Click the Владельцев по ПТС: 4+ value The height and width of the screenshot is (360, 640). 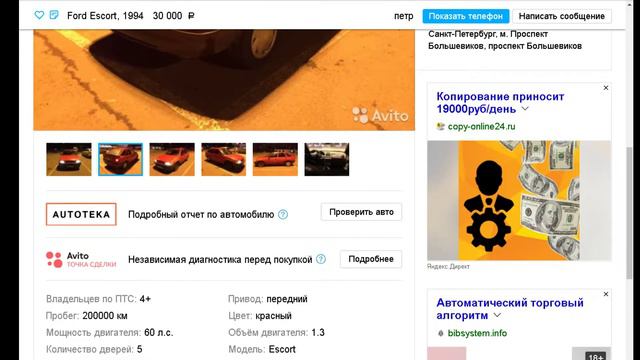[x=145, y=299]
